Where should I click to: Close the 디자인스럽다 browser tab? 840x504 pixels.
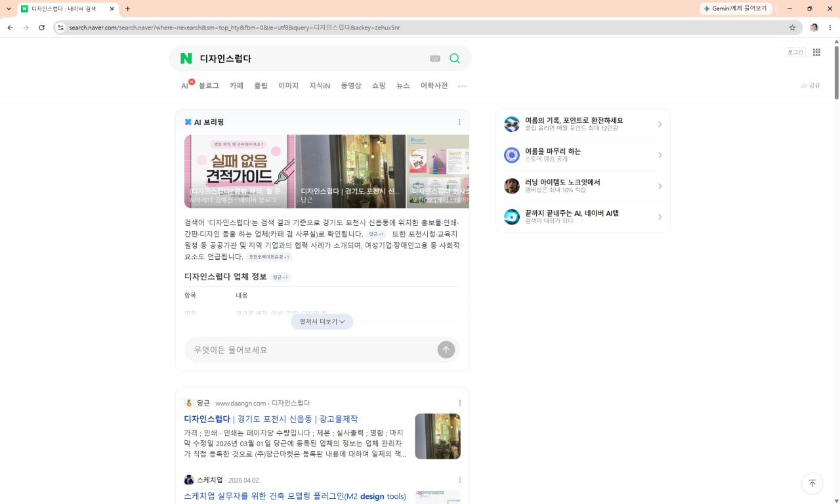[x=112, y=9]
